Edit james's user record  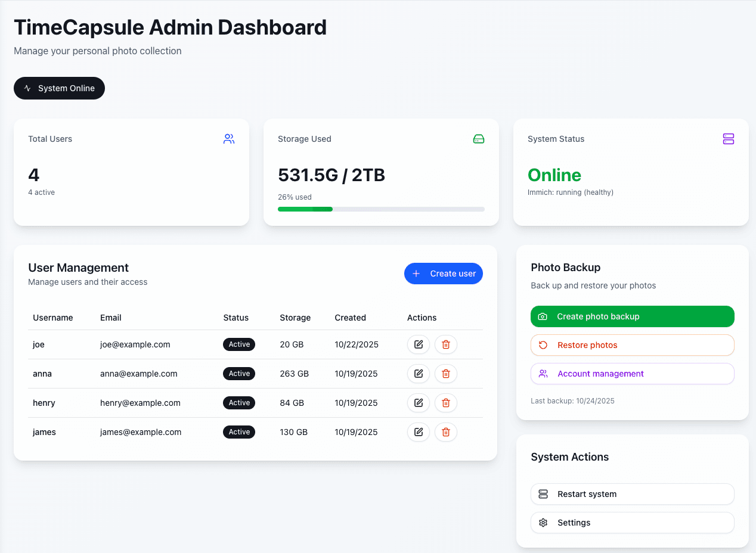[x=419, y=432]
